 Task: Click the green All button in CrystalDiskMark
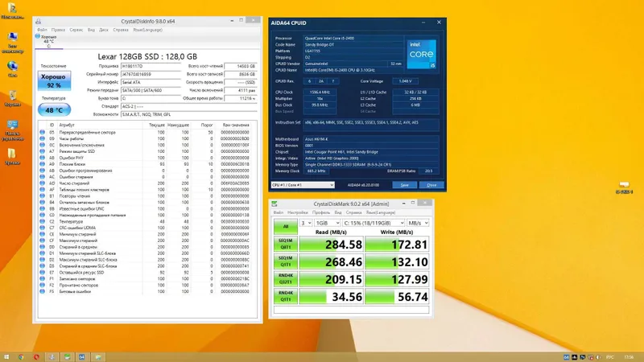[286, 226]
